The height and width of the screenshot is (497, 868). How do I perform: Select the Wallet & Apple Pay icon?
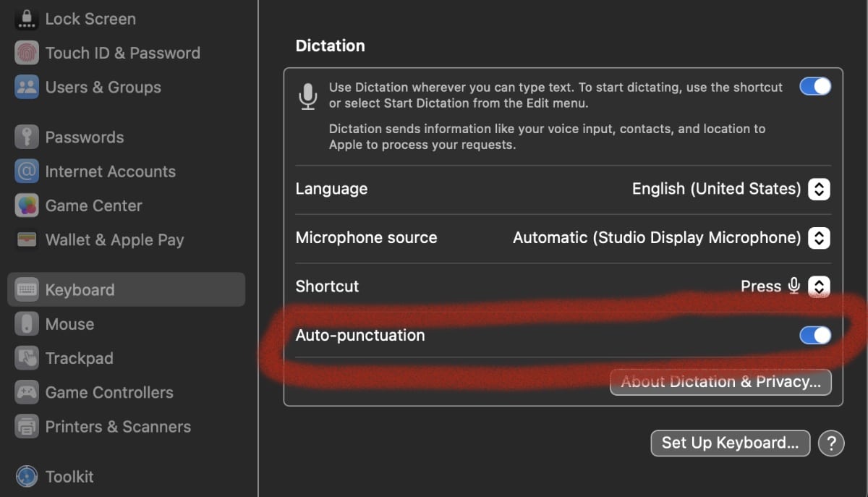27,240
